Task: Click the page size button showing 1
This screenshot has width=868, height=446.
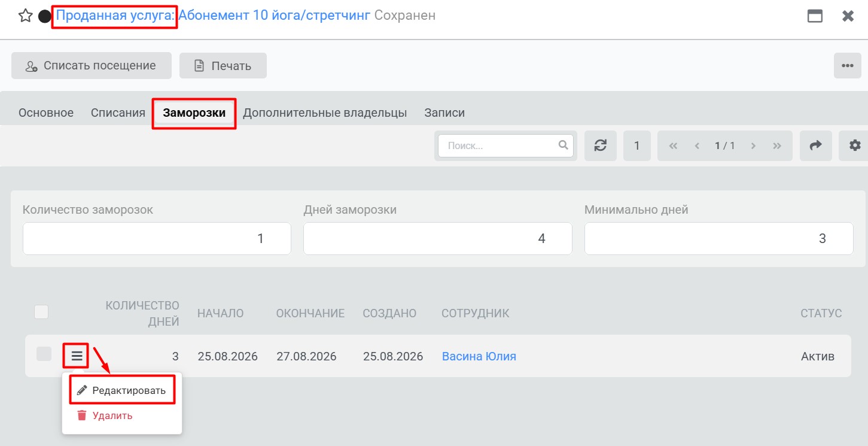Action: pos(637,145)
